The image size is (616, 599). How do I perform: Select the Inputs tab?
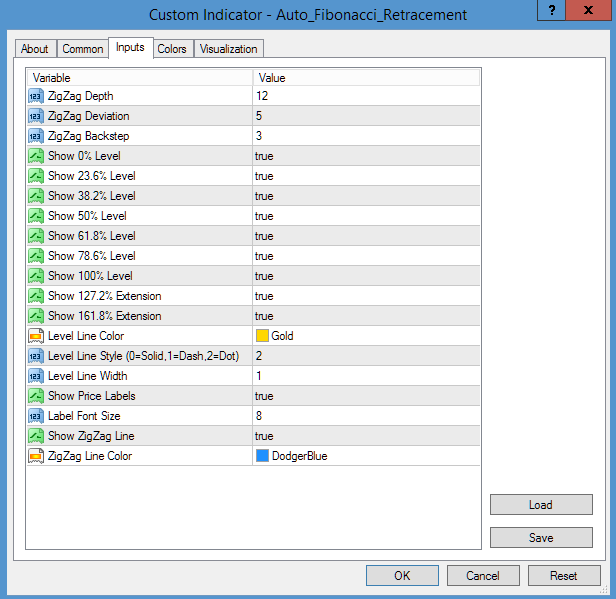coord(130,48)
